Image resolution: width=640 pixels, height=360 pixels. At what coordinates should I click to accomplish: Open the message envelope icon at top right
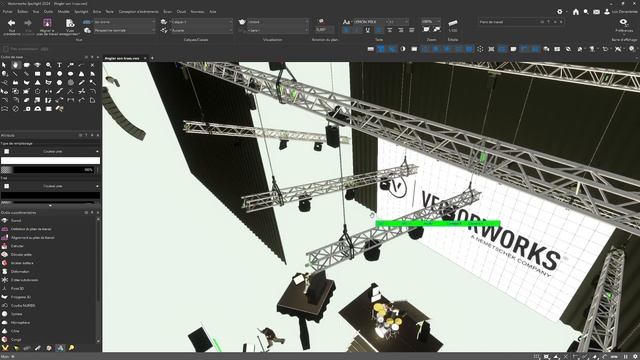click(x=596, y=12)
